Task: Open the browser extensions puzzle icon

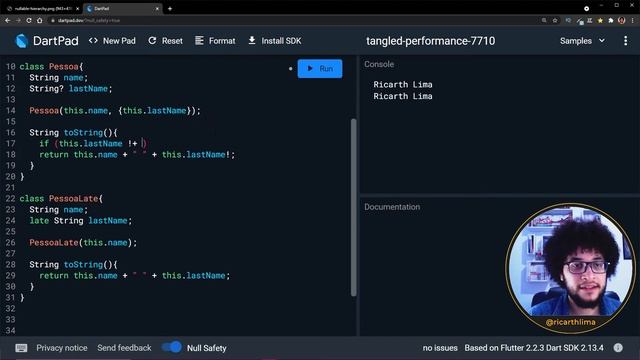Action: [x=611, y=20]
